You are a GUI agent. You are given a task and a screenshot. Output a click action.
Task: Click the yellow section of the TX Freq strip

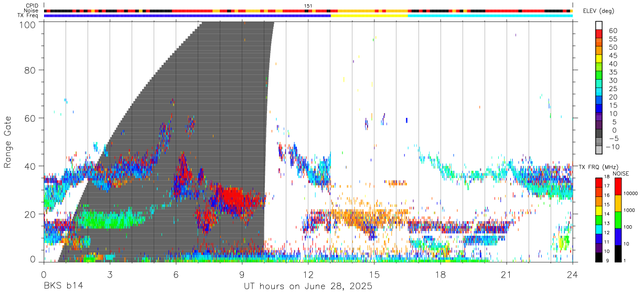[369, 16]
